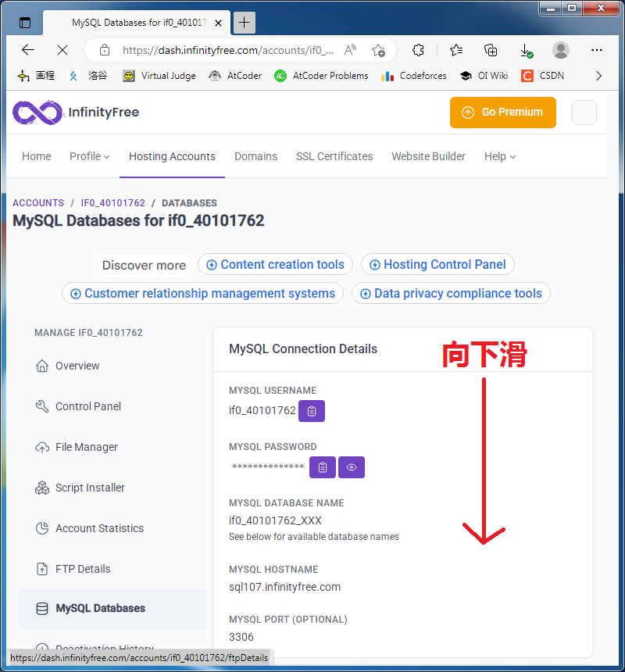Open Control Panel in the sidebar

coord(112,406)
